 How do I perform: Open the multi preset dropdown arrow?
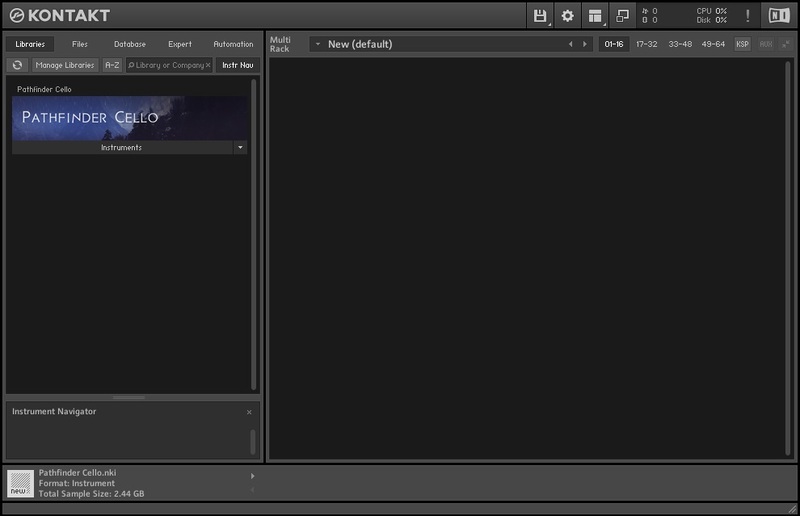point(318,44)
